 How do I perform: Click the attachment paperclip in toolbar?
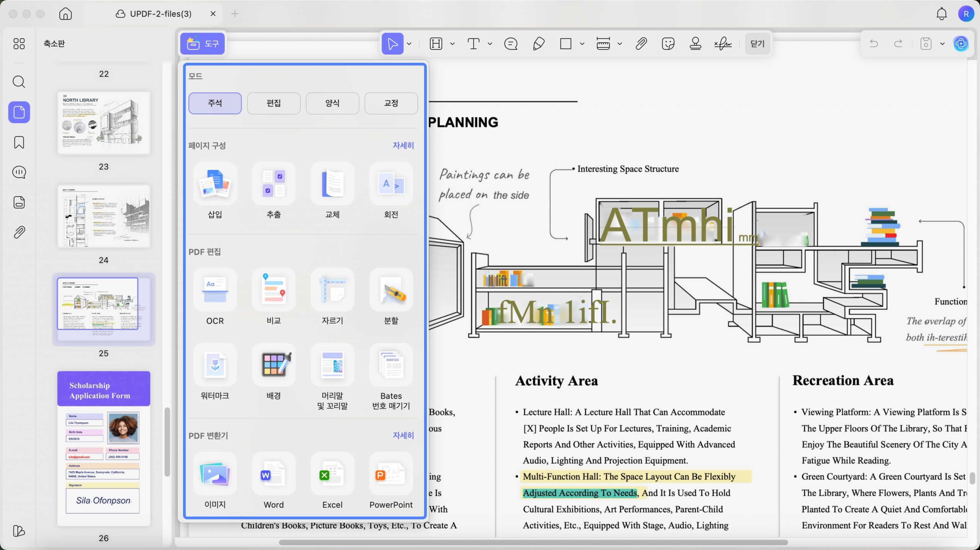(x=641, y=44)
